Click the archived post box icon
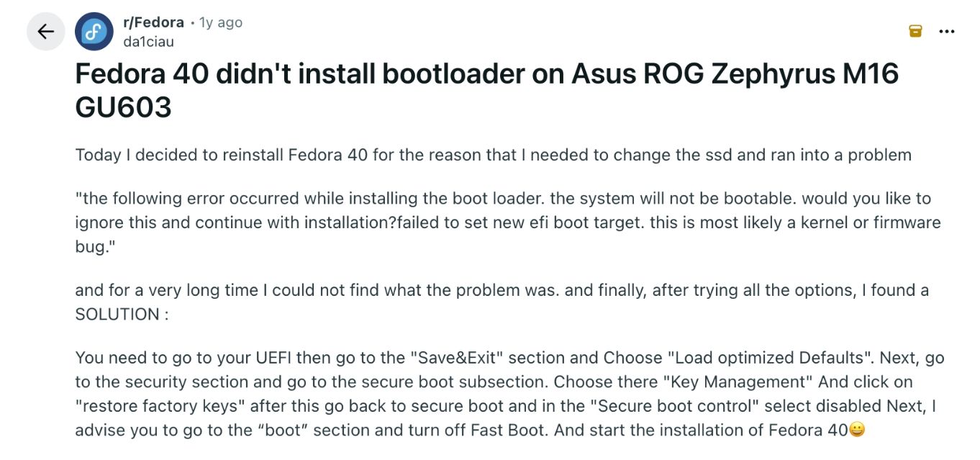Image resolution: width=980 pixels, height=460 pixels. (915, 31)
